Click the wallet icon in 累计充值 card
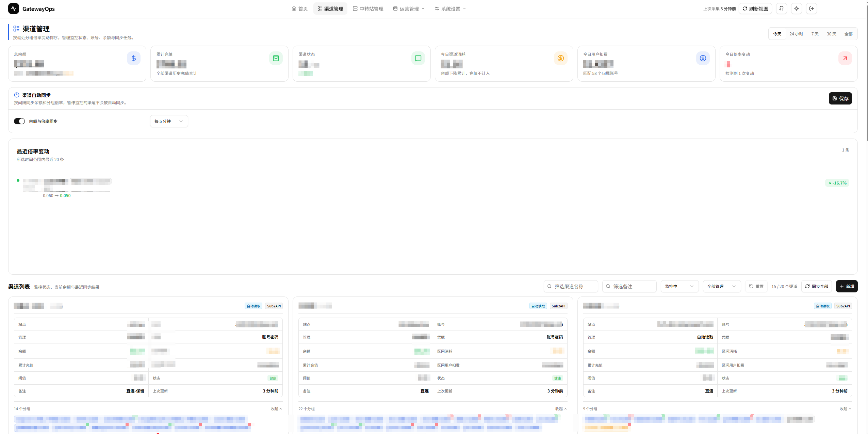 pyautogui.click(x=276, y=58)
